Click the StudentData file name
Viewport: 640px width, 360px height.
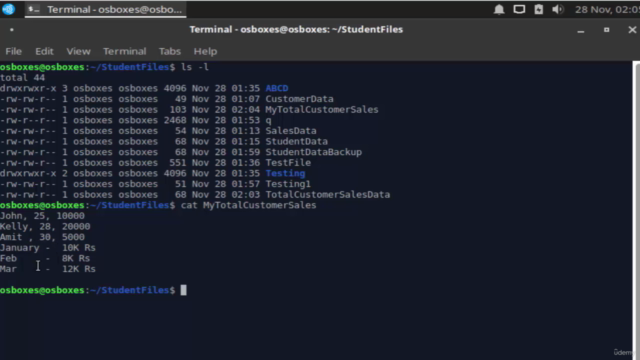pyautogui.click(x=296, y=141)
